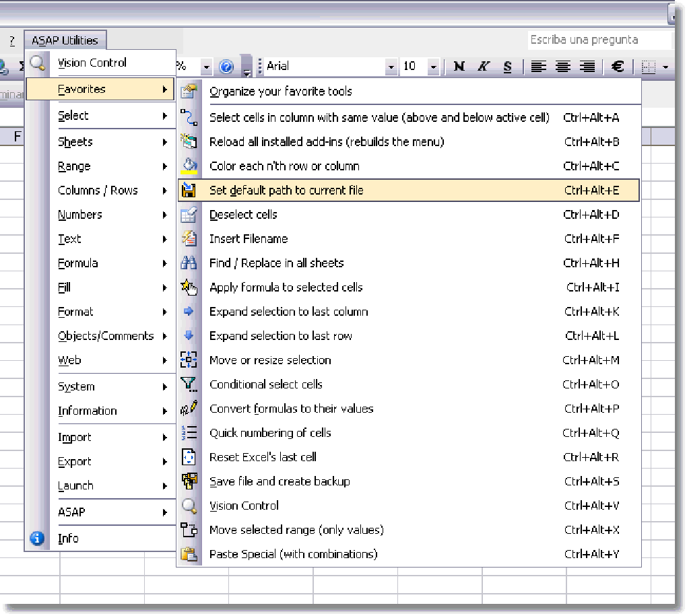The height and width of the screenshot is (616, 687).
Task: Toggle underline (S) formatting
Action: pos(507,67)
